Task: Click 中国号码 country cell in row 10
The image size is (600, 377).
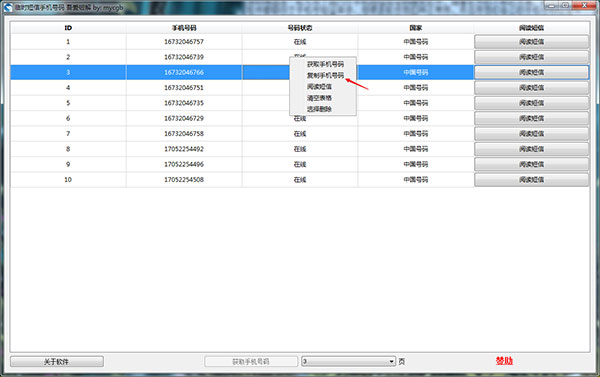Action: tap(416, 180)
